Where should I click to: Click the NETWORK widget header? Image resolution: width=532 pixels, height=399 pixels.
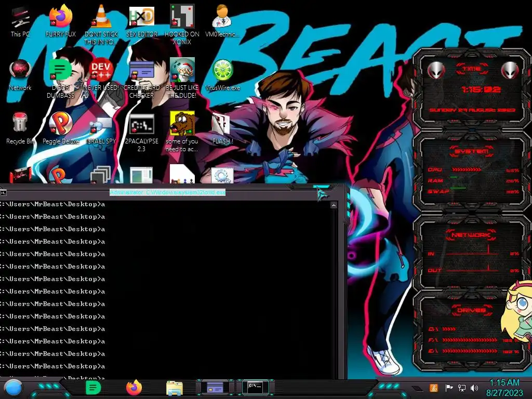(x=472, y=235)
